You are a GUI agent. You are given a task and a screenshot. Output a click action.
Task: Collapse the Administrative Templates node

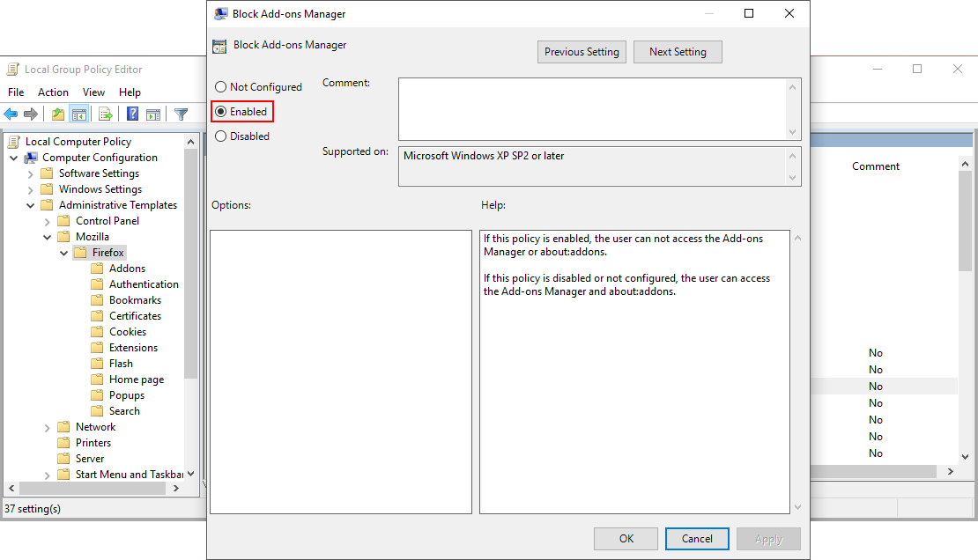31,205
